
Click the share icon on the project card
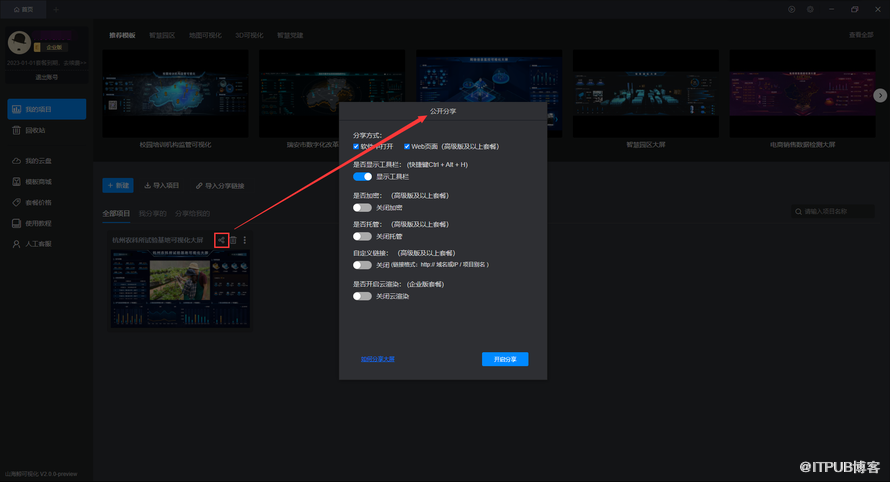221,240
